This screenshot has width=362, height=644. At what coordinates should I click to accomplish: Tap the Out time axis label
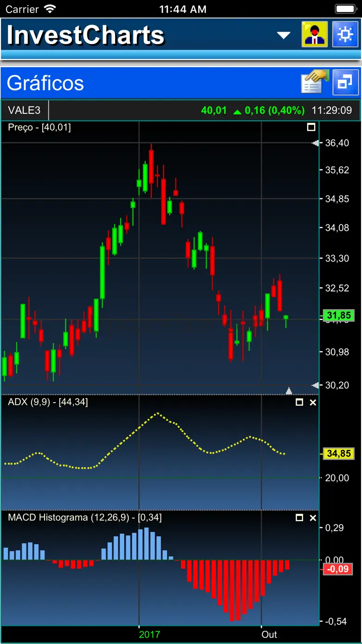269,634
